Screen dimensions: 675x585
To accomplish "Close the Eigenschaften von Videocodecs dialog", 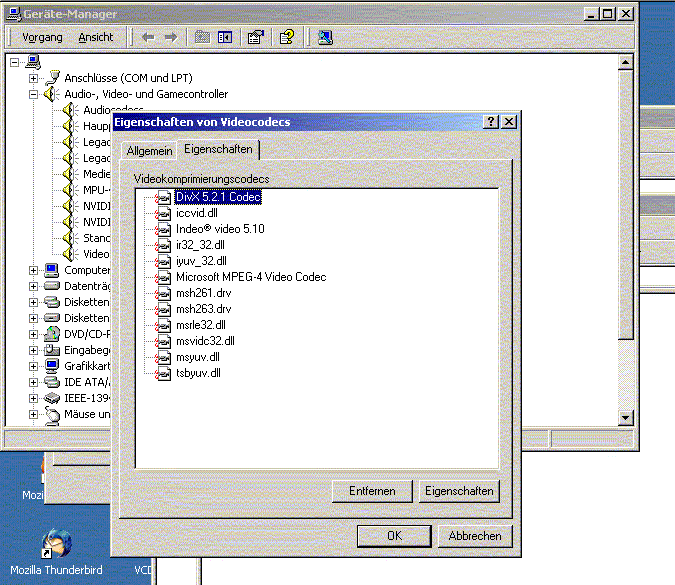I will pos(509,122).
